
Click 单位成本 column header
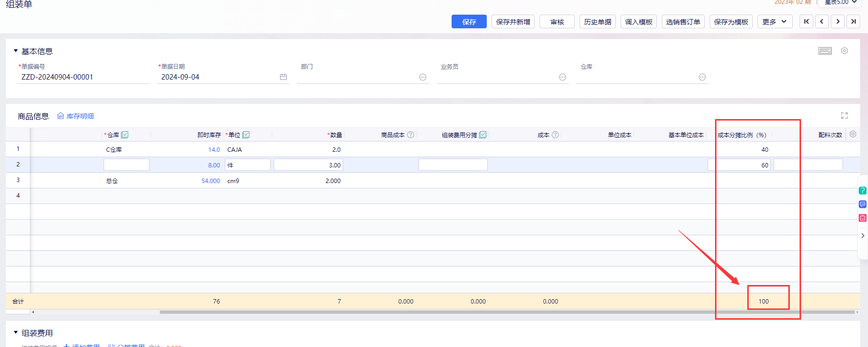click(620, 135)
